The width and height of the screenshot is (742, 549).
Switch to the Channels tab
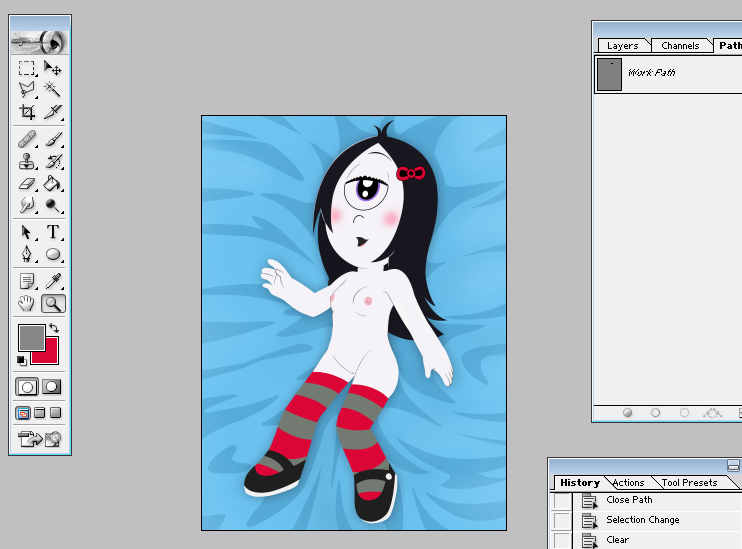(680, 46)
